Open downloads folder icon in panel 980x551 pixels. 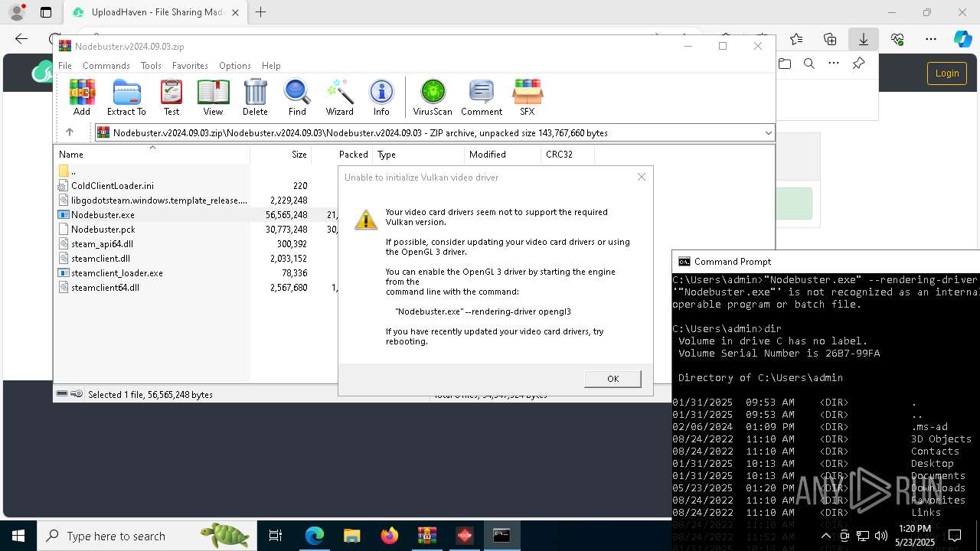785,64
